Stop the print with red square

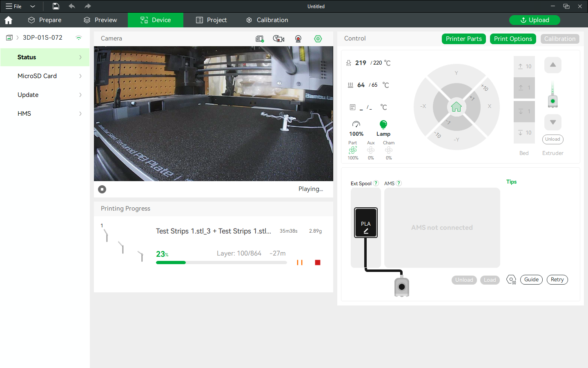tap(318, 263)
